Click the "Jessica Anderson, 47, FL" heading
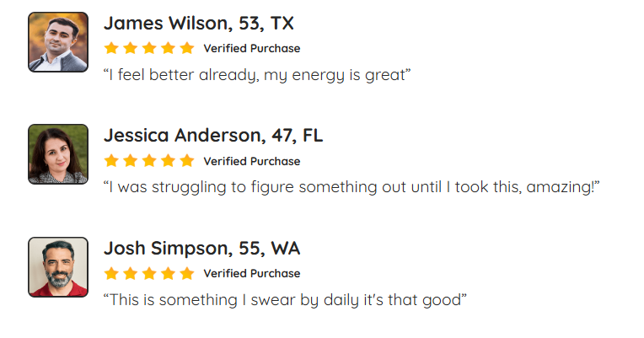Screen dimensions: 644x338 (213, 135)
